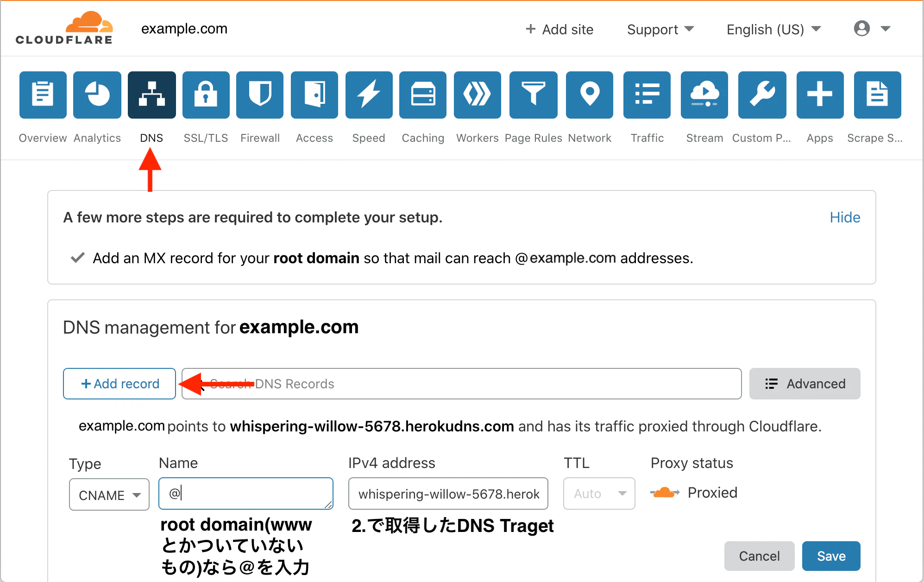
Task: Open the Workers icon
Action: pos(478,95)
